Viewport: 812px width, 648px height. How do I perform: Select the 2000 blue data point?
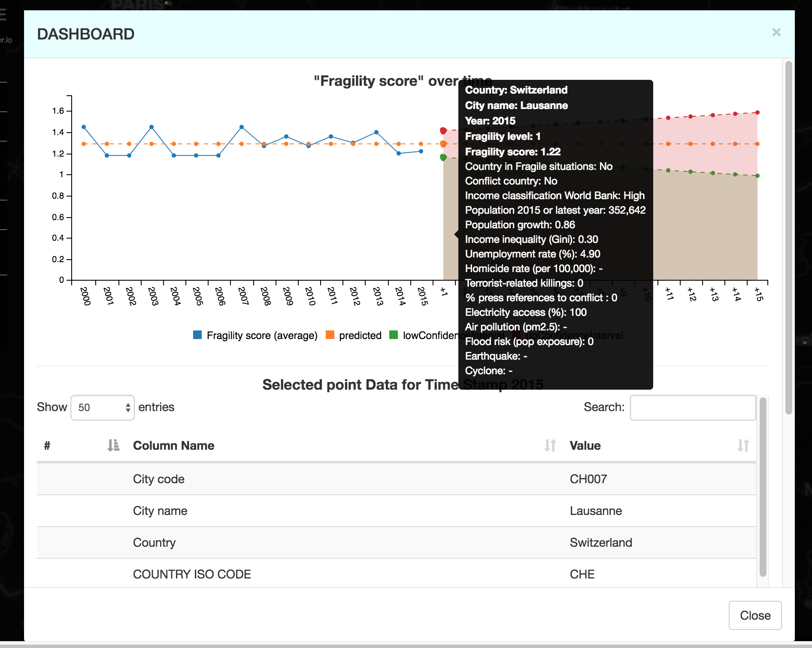click(84, 127)
